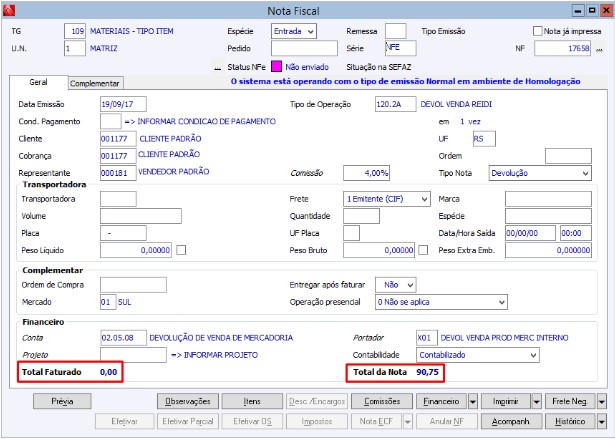615x439 pixels.
Task: Click the Peso Líquido value field
Action: (136, 250)
